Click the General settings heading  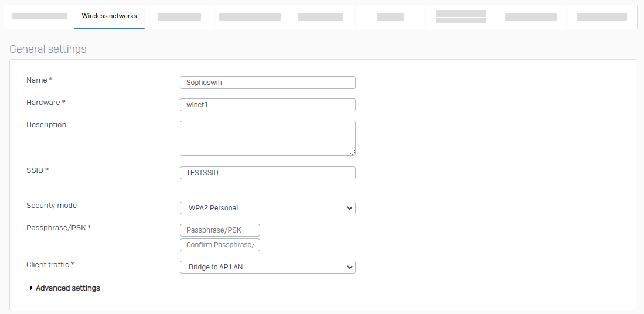[x=48, y=49]
